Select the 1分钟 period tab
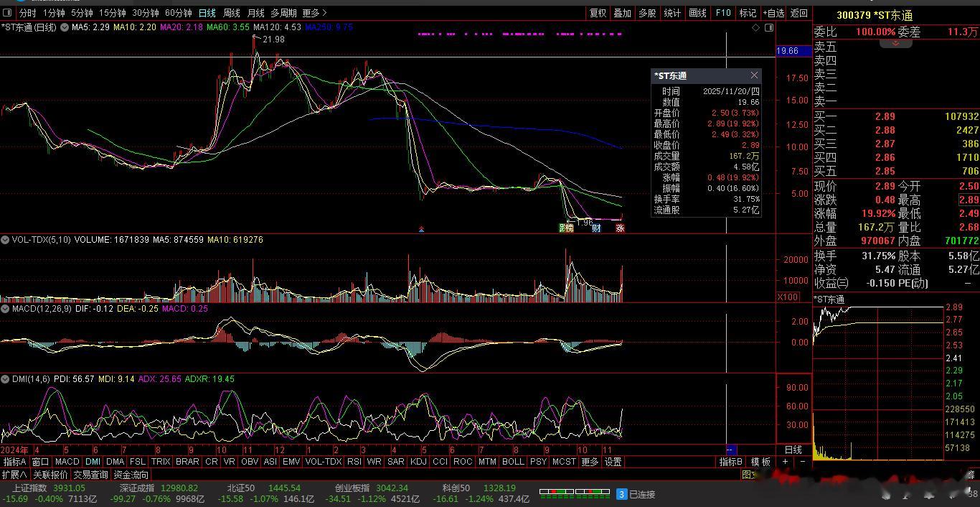 point(54,13)
